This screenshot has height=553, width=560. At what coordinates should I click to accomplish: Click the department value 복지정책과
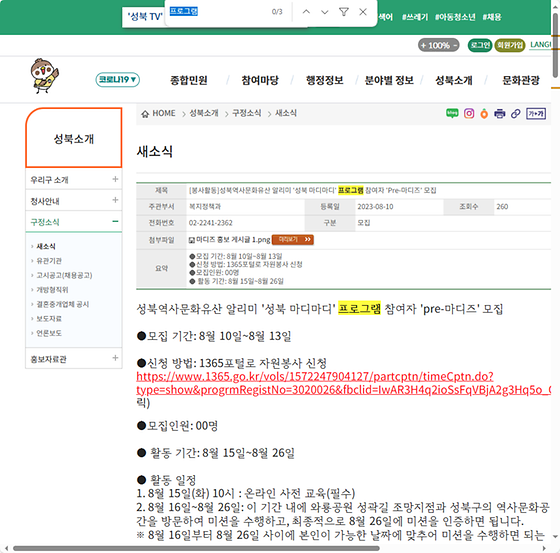point(205,206)
